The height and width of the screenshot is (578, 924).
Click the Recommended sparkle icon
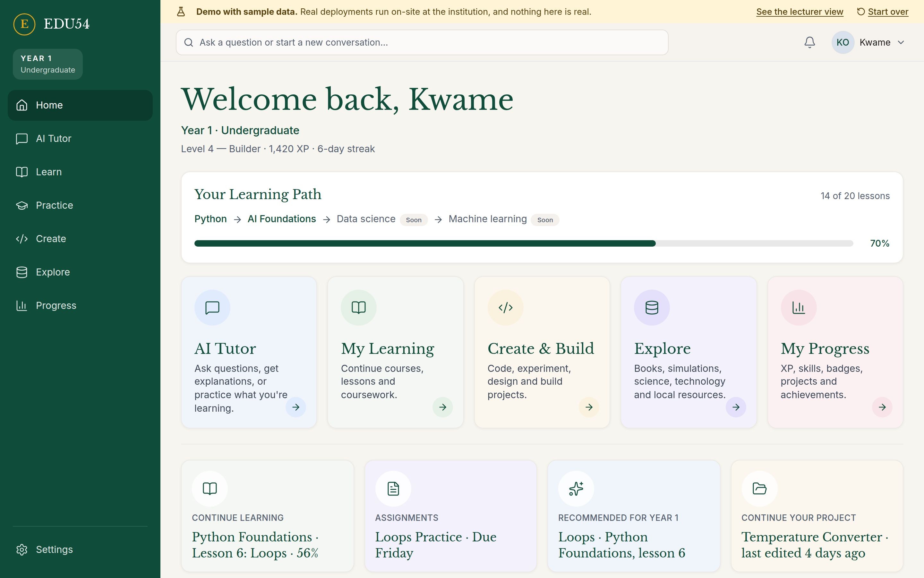pos(576,488)
